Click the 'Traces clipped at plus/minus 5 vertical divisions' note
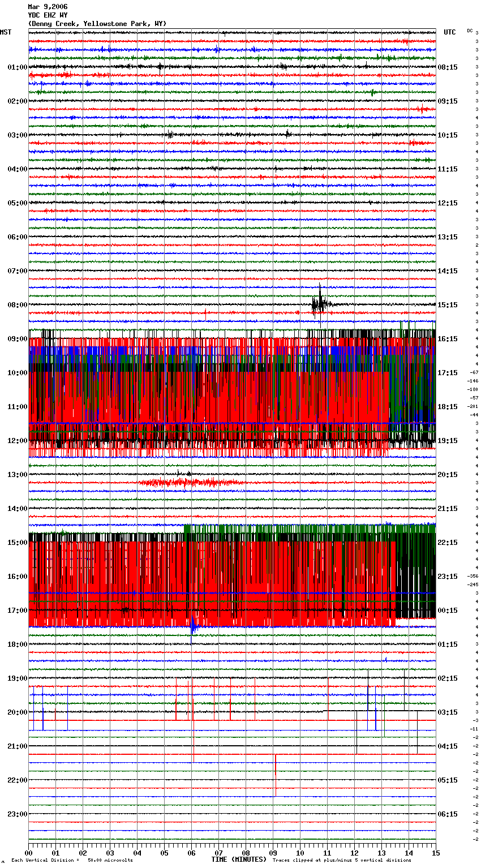Image resolution: width=481 pixels, height=868 pixels. point(342,860)
